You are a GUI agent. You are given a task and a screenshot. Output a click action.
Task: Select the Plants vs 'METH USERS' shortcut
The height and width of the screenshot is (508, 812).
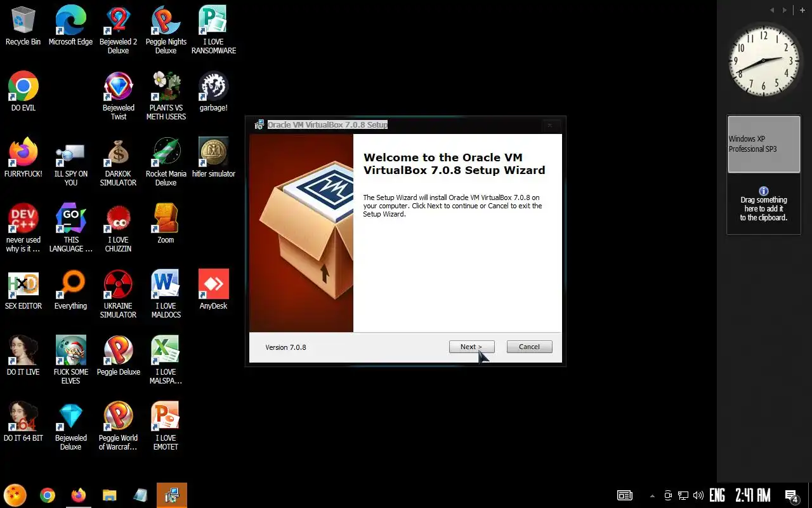(166, 96)
